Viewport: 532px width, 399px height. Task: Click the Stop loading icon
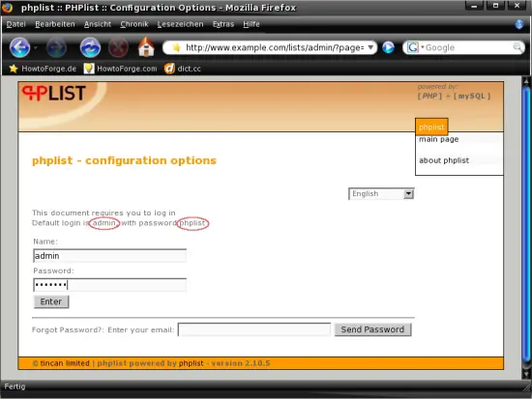pyautogui.click(x=118, y=47)
